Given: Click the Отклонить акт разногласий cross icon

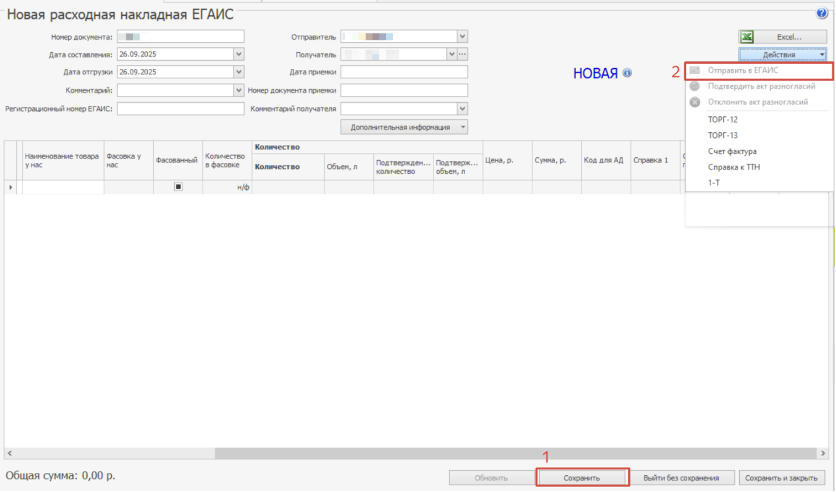Looking at the screenshot, I should point(695,102).
